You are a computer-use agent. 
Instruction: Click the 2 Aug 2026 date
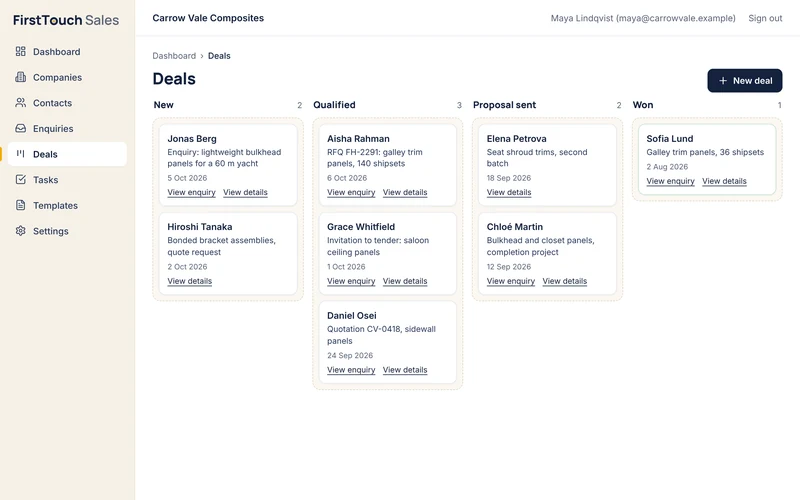click(667, 167)
